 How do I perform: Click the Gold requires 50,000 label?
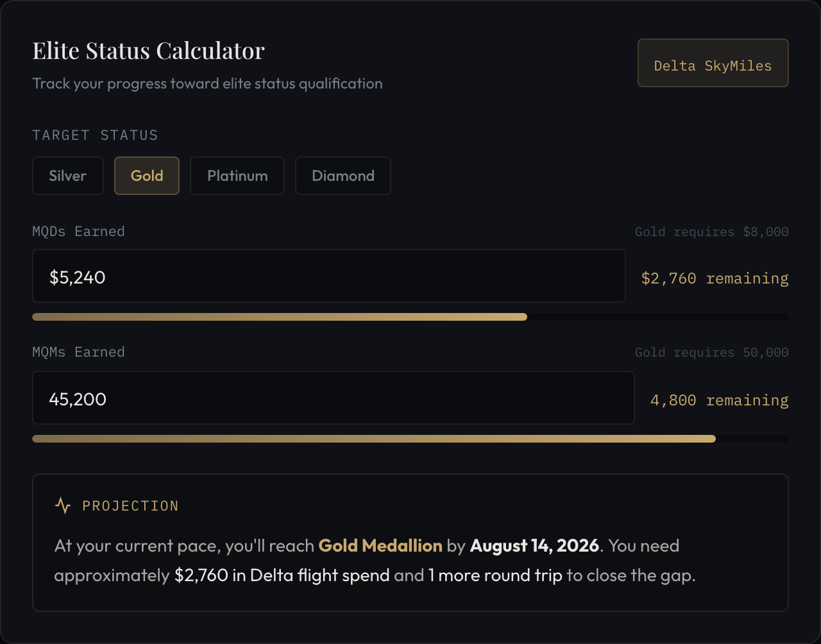click(711, 352)
